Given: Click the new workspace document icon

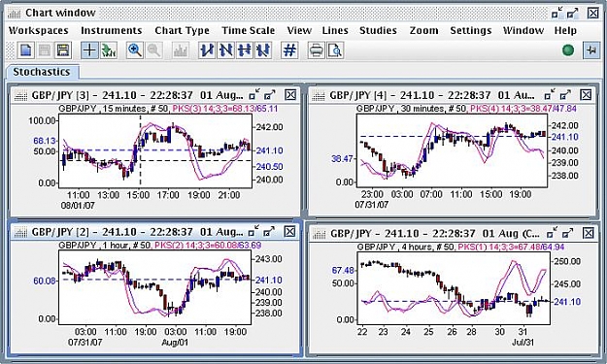Looking at the screenshot, I should [x=26, y=50].
